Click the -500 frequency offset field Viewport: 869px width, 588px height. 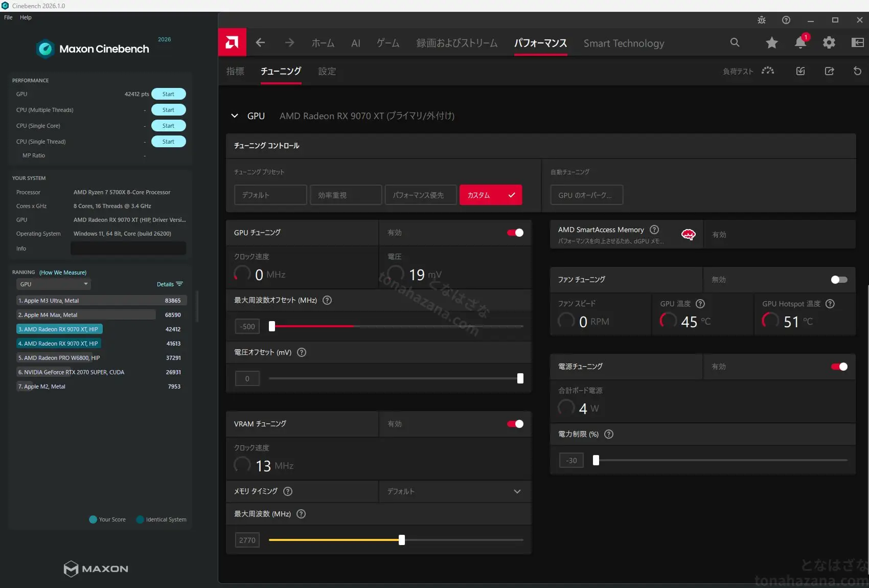click(247, 326)
